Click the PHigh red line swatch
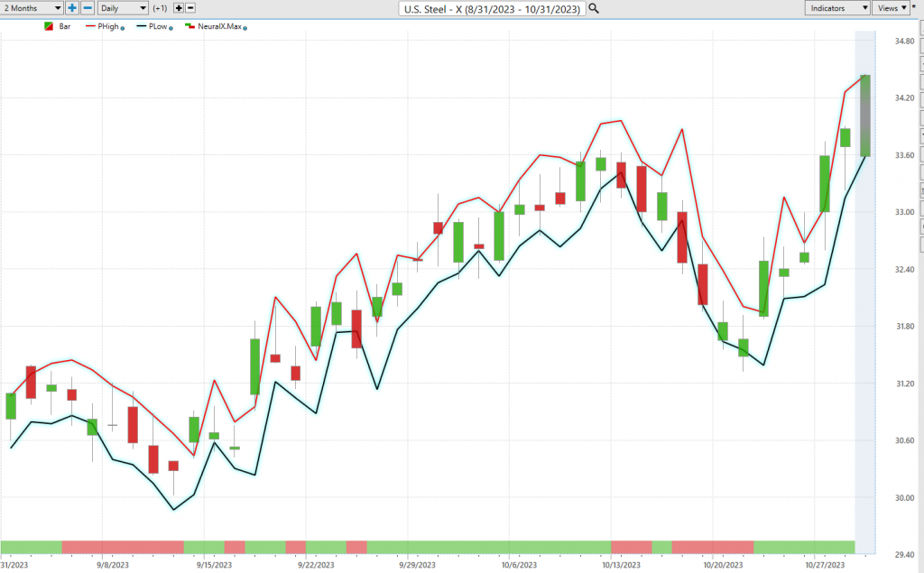The height and width of the screenshot is (573, 924). 90,26
